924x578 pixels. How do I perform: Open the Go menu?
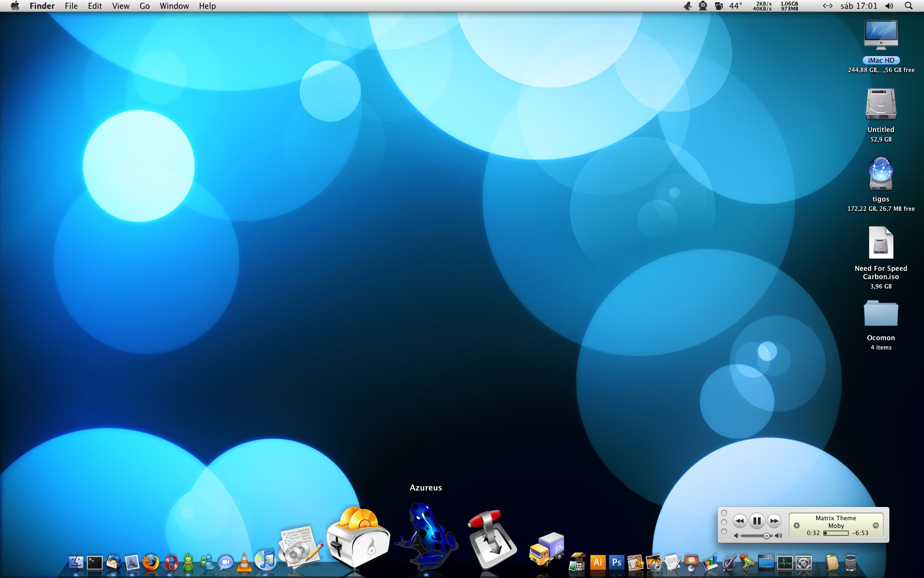145,6
